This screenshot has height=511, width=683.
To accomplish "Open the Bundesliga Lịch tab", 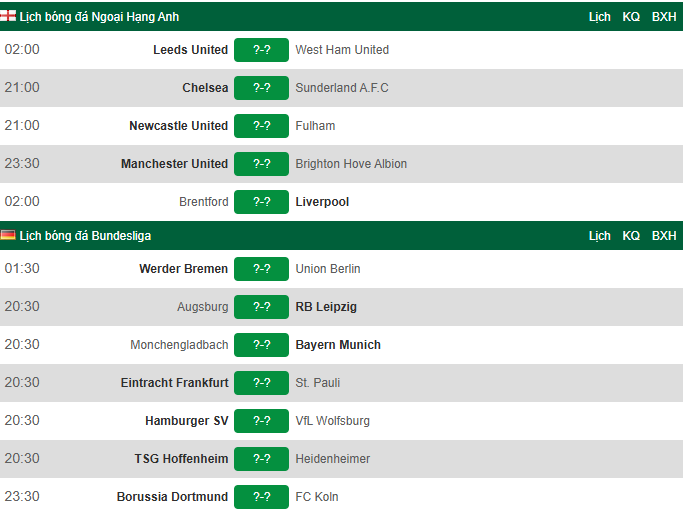I will tap(600, 236).
